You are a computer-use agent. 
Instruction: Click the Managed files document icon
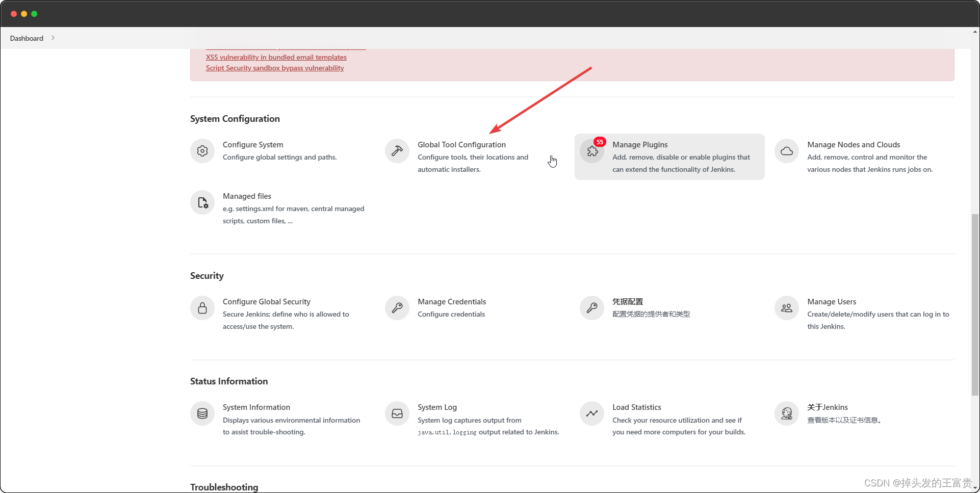pyautogui.click(x=202, y=202)
